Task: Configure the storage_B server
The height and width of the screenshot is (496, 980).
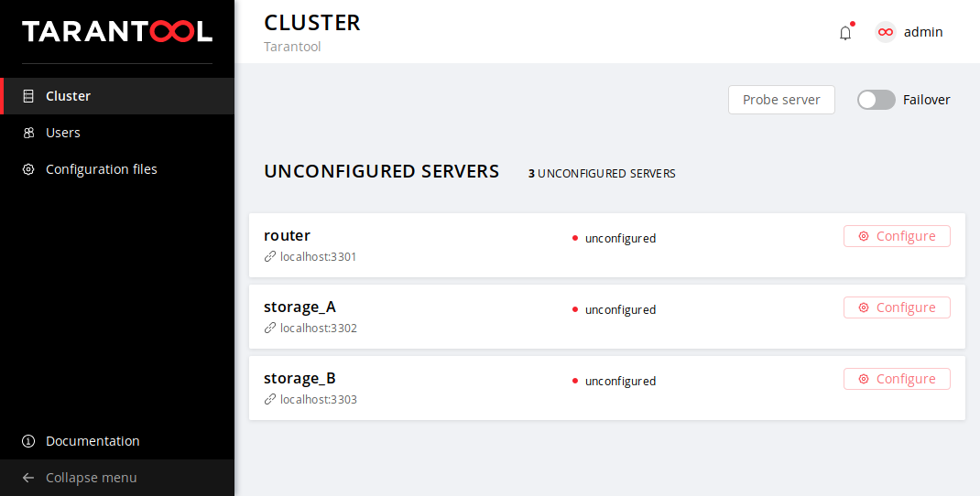Action: tap(897, 379)
